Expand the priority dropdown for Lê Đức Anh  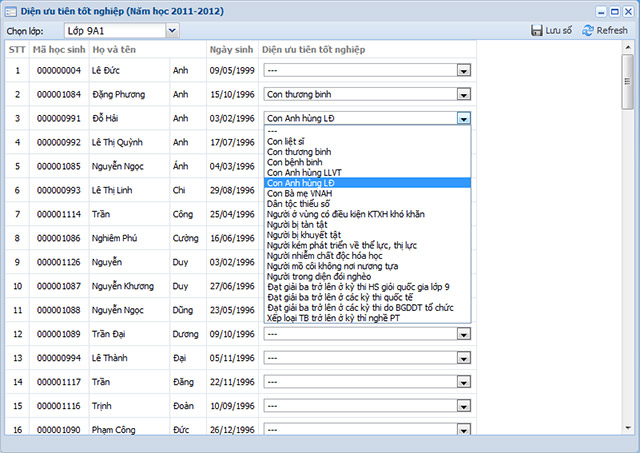[x=463, y=71]
